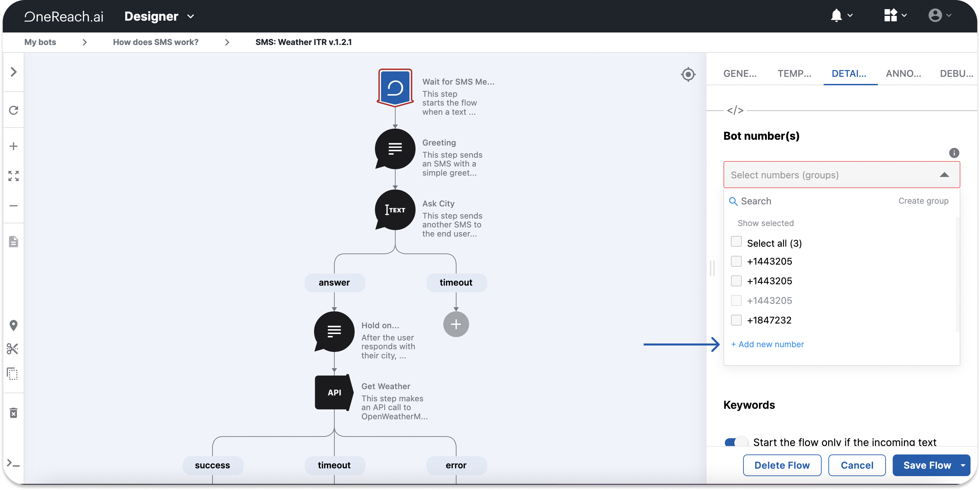Image resolution: width=980 pixels, height=490 pixels.
Task: Collapse the Select numbers (groups) dropdown
Action: point(944,175)
